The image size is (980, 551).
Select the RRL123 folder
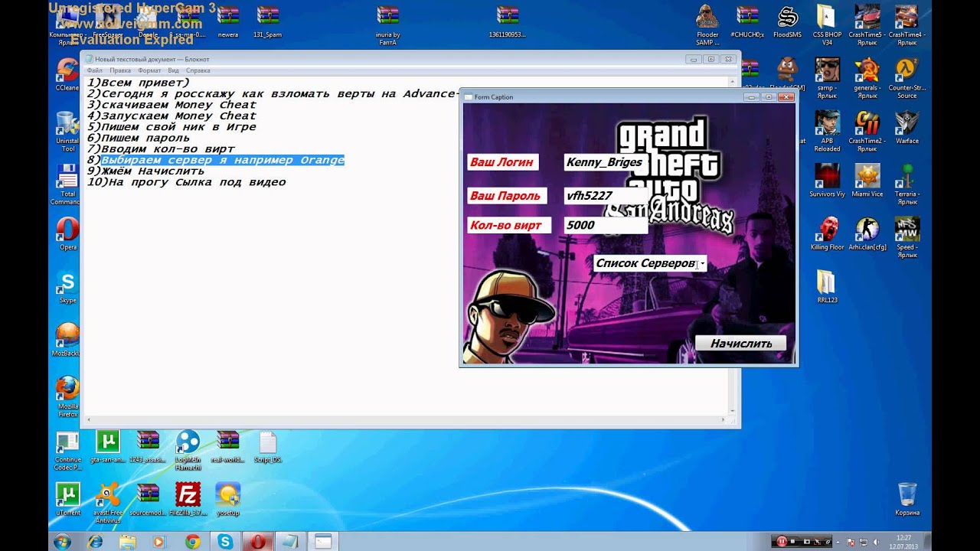click(827, 287)
